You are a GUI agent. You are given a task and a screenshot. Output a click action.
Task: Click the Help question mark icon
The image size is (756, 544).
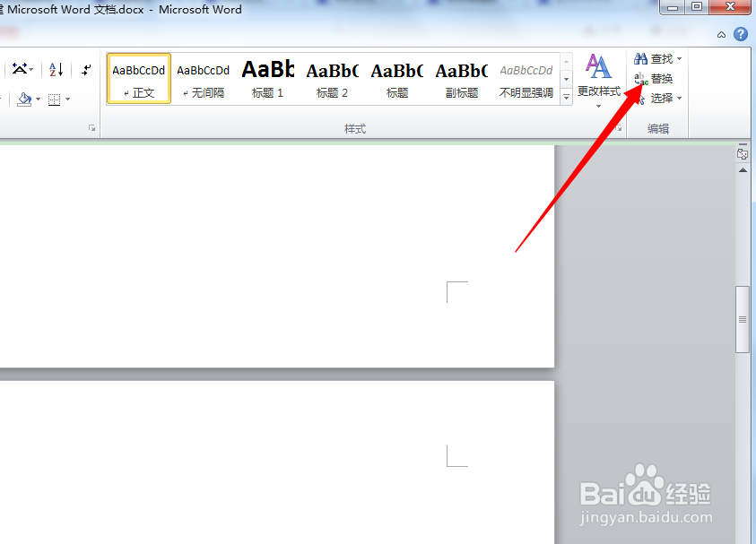coord(741,34)
